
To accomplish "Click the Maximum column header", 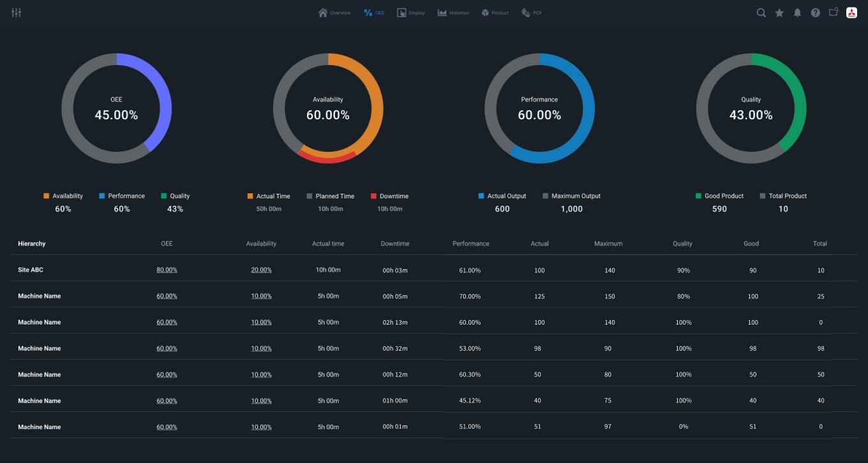I will coord(608,244).
